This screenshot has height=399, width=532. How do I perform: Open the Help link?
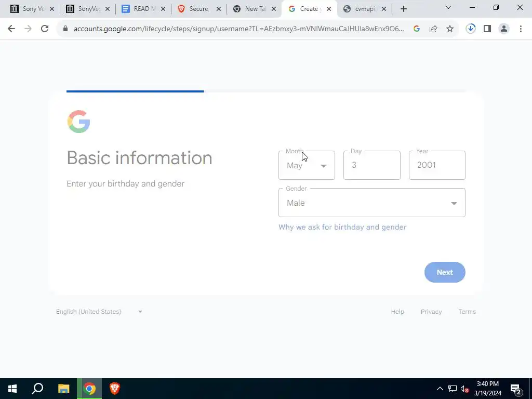pos(397,312)
